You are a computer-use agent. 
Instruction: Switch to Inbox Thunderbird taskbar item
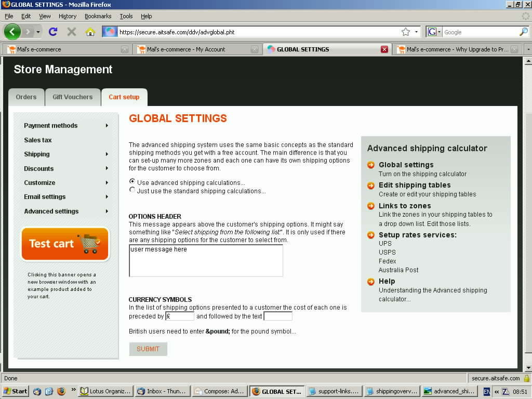(x=162, y=391)
